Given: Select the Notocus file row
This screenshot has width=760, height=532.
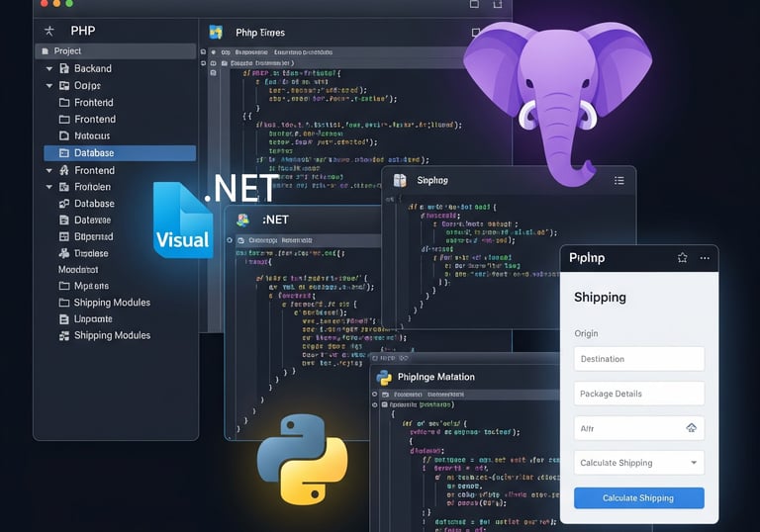Looking at the screenshot, I should (x=120, y=135).
